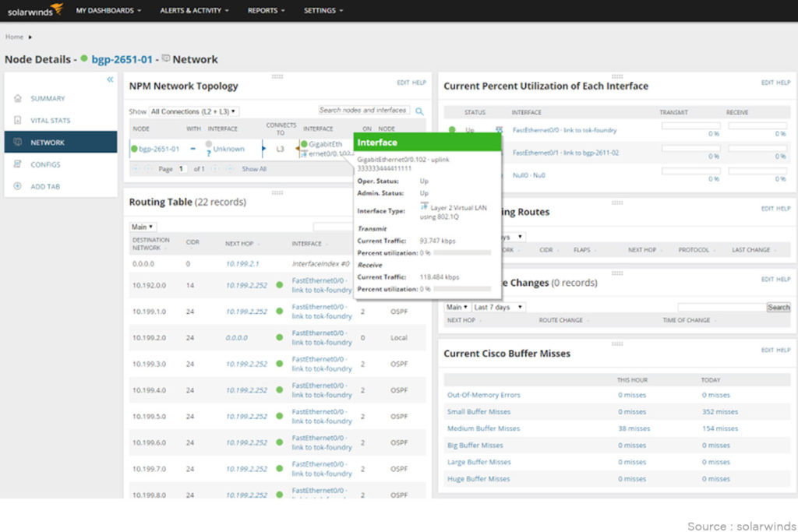Image resolution: width=798 pixels, height=532 pixels.
Task: Click green status dot in 10.192.0.0 route row
Action: [280, 285]
